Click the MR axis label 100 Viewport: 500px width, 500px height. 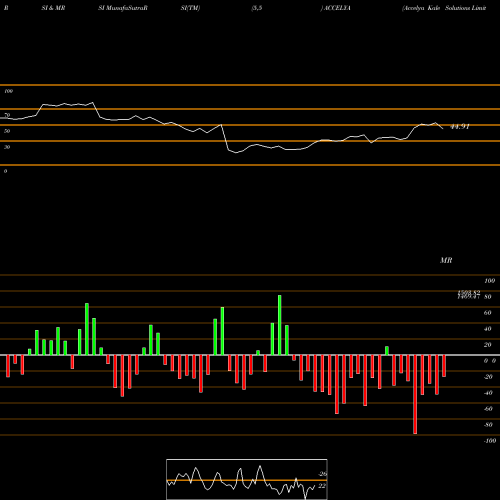click(489, 281)
